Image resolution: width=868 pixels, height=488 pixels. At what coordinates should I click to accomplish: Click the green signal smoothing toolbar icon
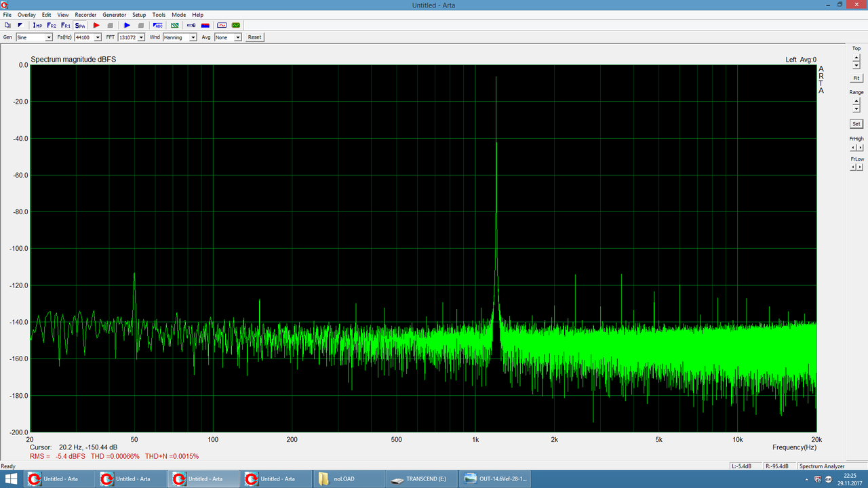[174, 25]
